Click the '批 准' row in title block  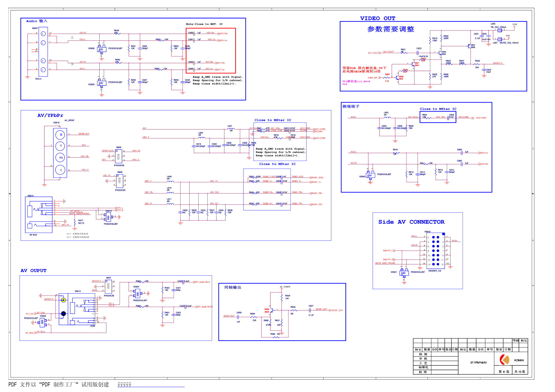(x=436, y=372)
